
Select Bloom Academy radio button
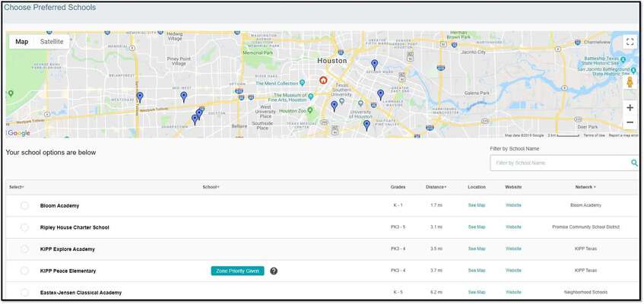click(24, 205)
